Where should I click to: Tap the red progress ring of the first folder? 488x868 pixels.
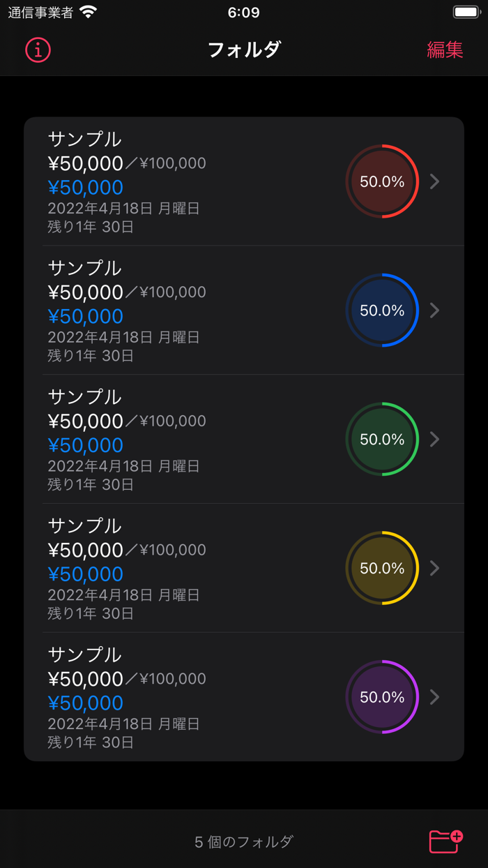[381, 181]
